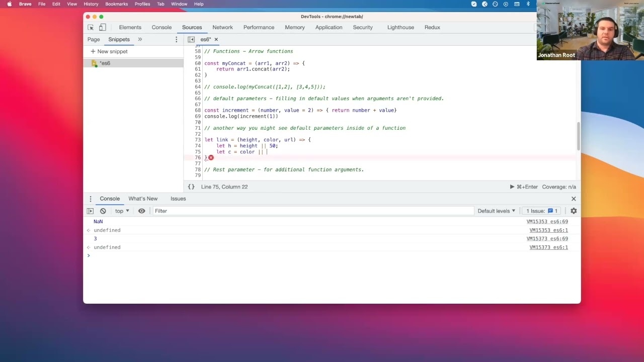Switch to the Performance tab

click(259, 27)
